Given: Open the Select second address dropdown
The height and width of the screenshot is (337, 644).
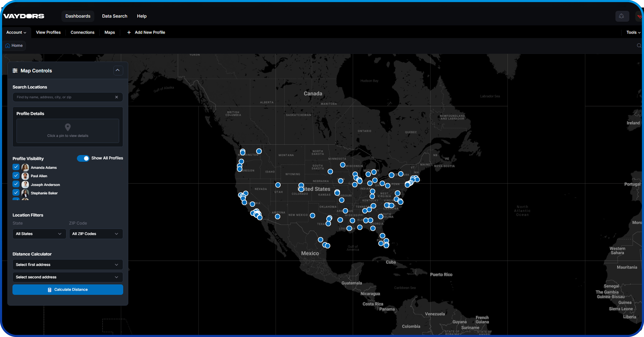Looking at the screenshot, I should pos(68,277).
